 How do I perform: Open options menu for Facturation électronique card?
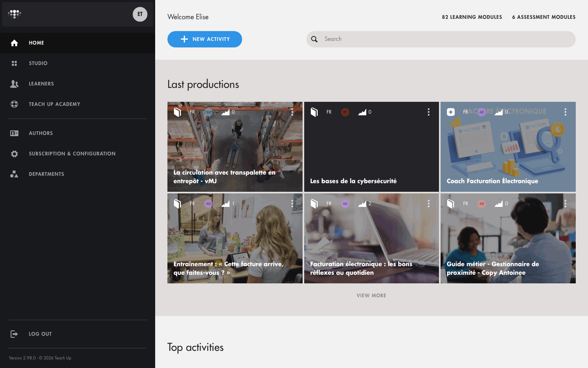(x=428, y=204)
